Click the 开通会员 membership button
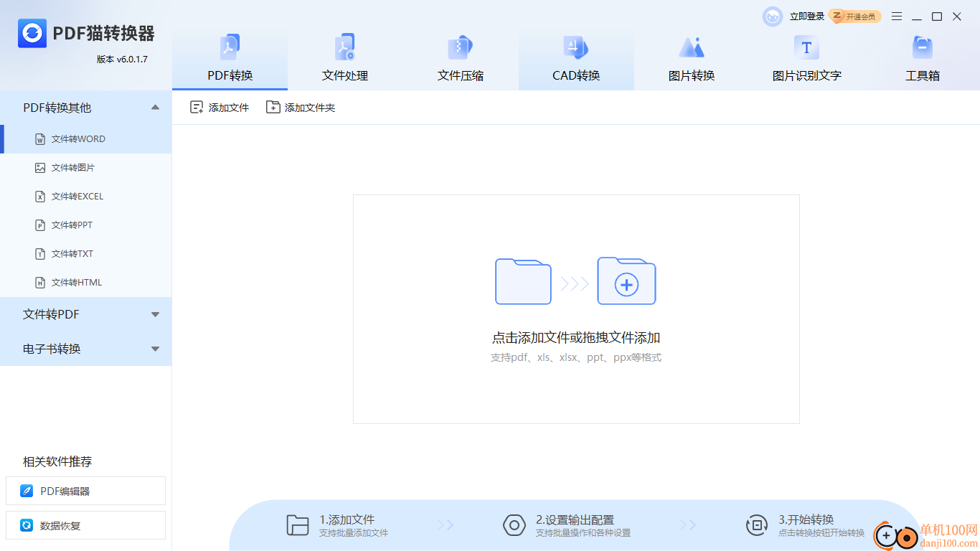The height and width of the screenshot is (551, 980). click(x=855, y=17)
